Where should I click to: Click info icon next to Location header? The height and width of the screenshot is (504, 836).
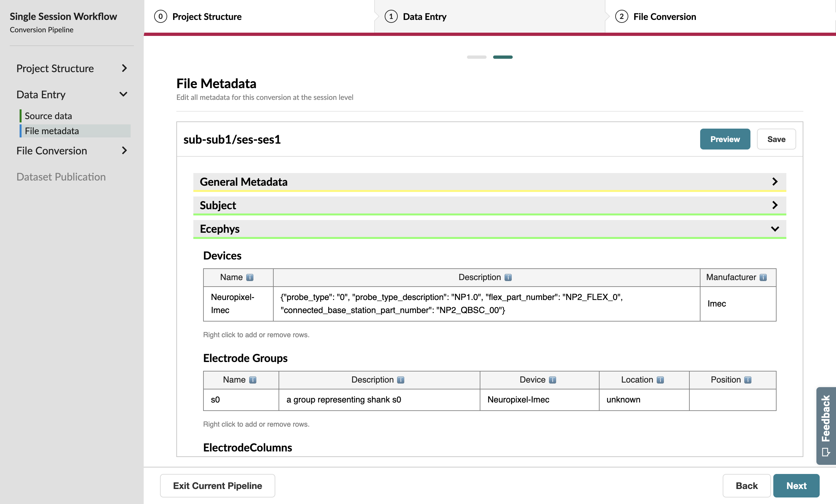coord(660,380)
